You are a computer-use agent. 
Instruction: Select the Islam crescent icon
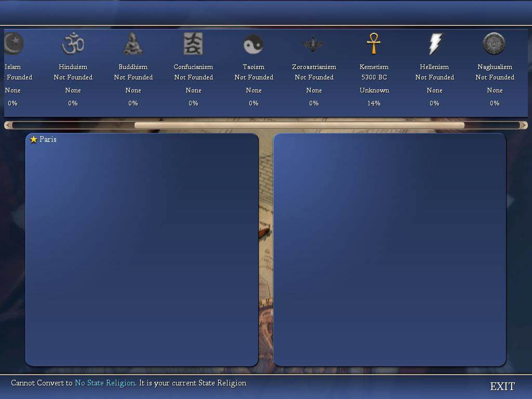coord(14,44)
